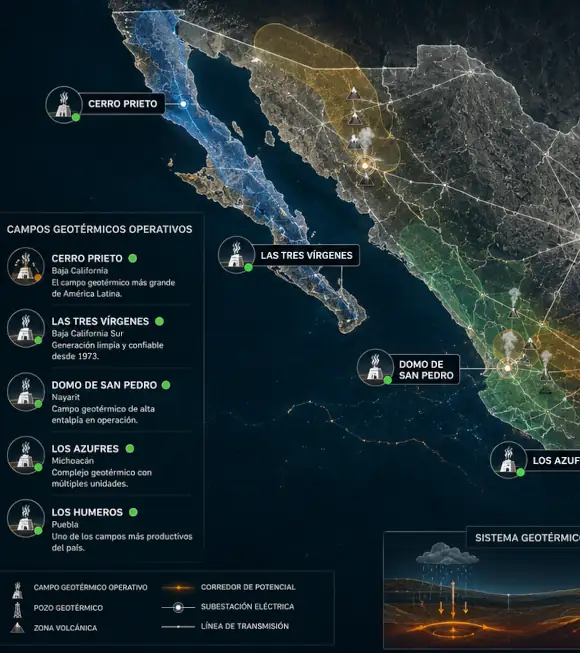Click the Cerro Prieto plant icon in list
This screenshot has width=580, height=653.
[25, 267]
